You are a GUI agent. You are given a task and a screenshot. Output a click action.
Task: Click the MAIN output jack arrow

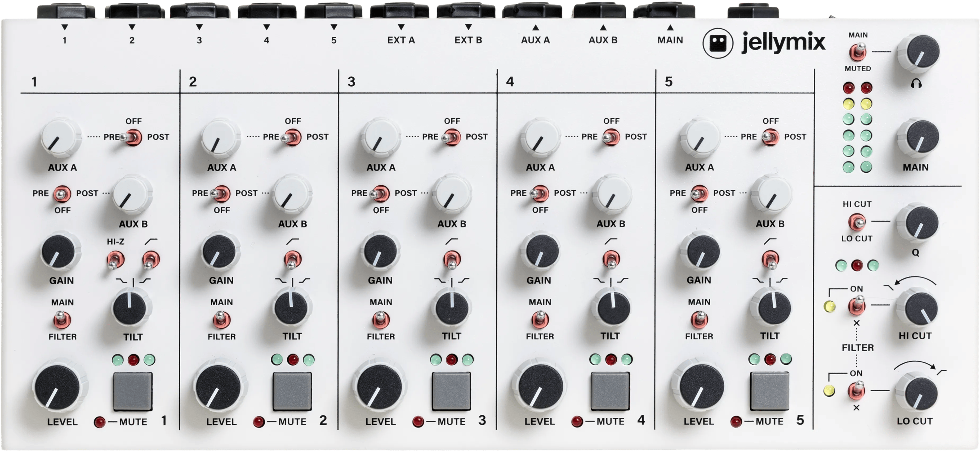[x=670, y=27]
